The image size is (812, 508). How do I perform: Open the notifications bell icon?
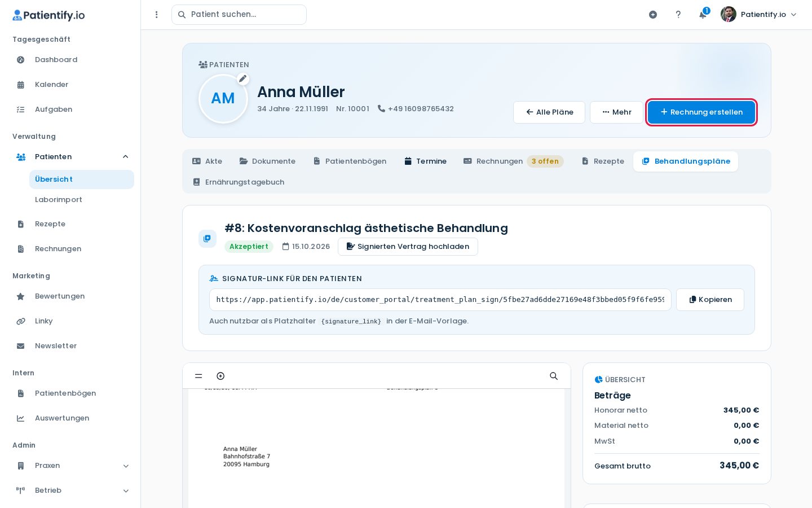tap(703, 15)
